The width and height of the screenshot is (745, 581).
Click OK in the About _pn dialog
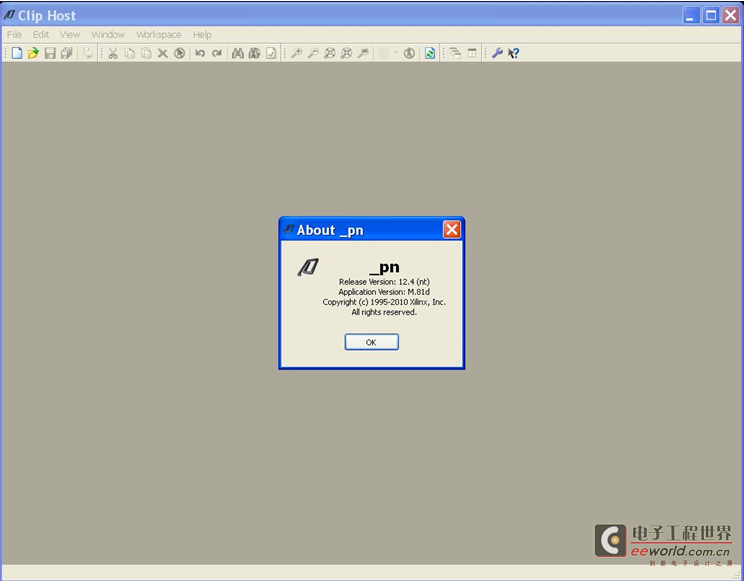pyautogui.click(x=372, y=342)
